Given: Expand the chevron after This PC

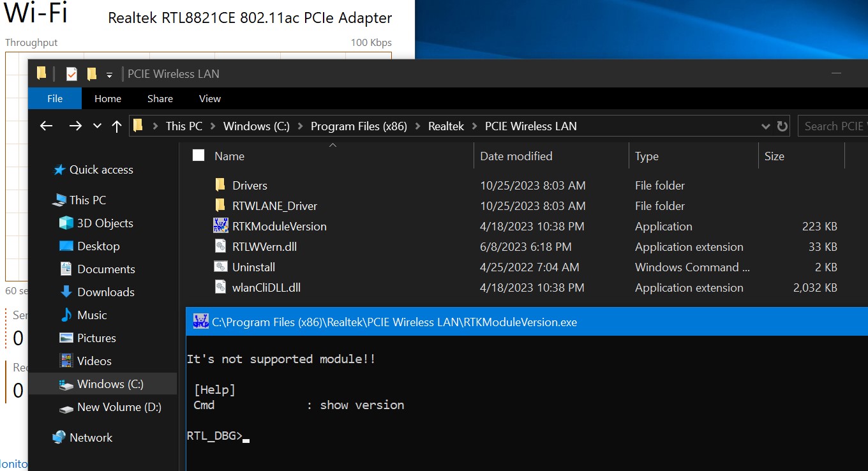Looking at the screenshot, I should 213,126.
